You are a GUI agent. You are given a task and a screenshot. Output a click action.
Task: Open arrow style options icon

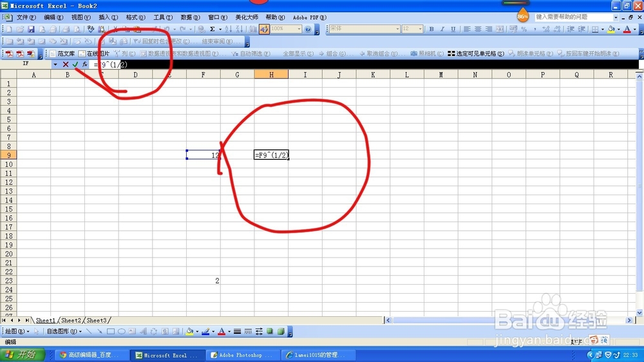click(x=259, y=331)
